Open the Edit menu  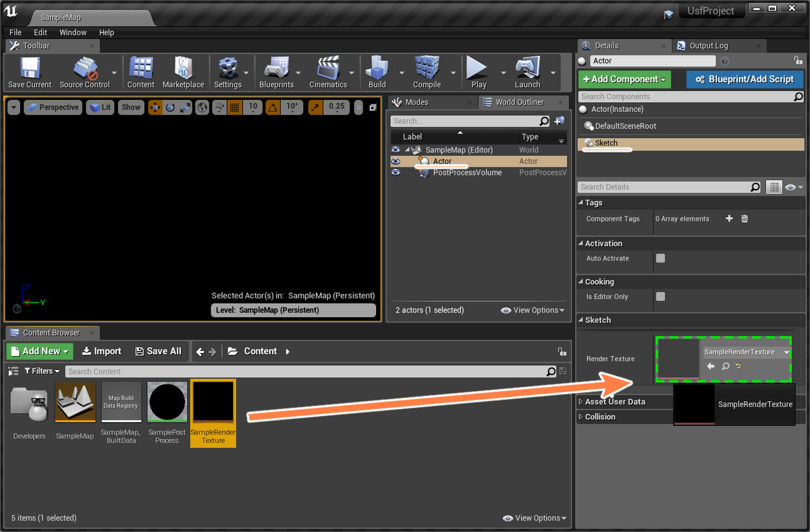[40, 32]
